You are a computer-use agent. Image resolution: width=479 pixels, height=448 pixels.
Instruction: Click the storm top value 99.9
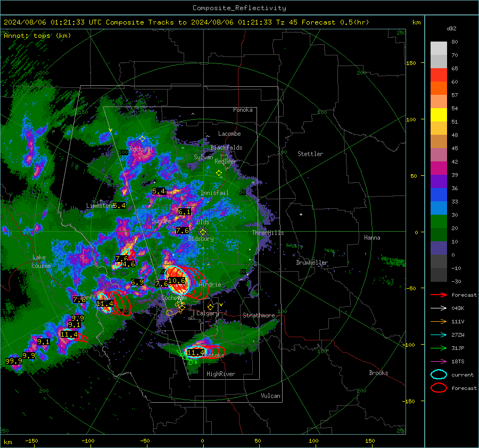pos(14,361)
